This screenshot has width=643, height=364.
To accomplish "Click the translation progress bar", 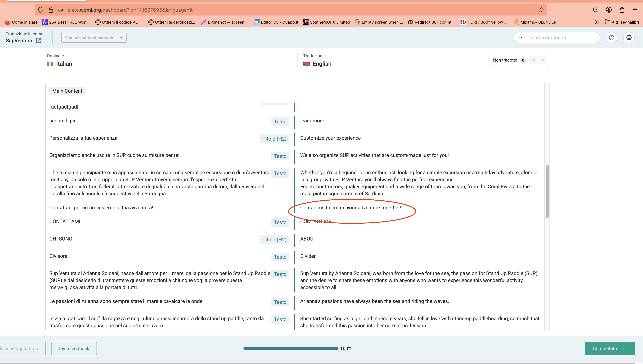I will [x=291, y=349].
